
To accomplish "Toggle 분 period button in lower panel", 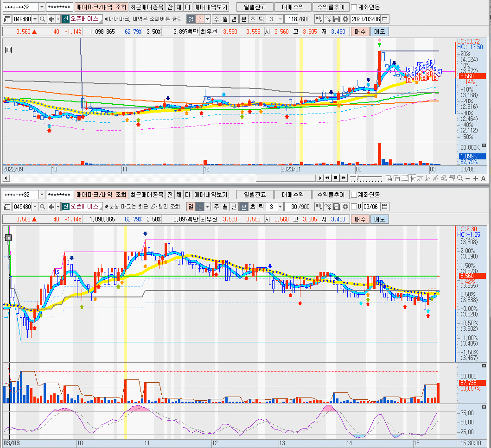I will pos(243,207).
